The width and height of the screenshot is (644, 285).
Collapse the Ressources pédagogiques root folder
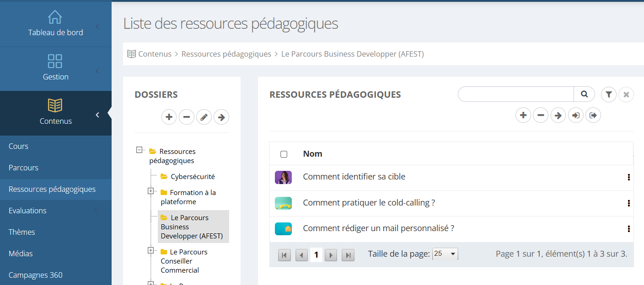[140, 150]
